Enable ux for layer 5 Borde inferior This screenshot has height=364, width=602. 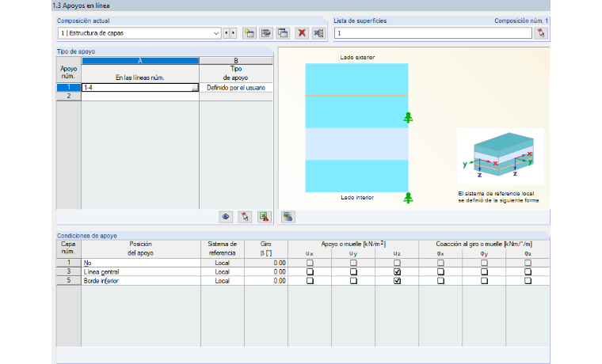point(310,281)
